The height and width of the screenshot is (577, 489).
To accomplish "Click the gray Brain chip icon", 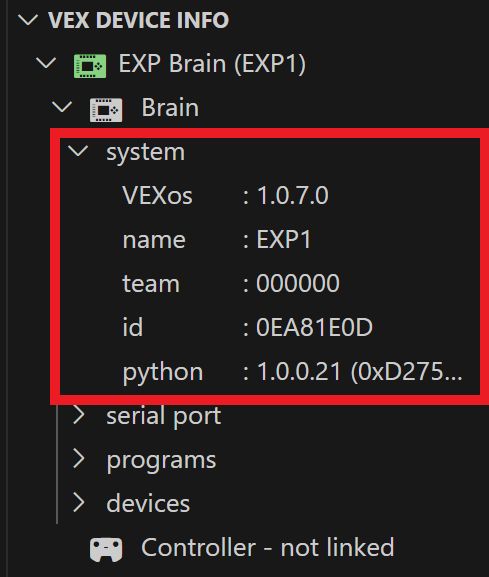I will coord(106,110).
